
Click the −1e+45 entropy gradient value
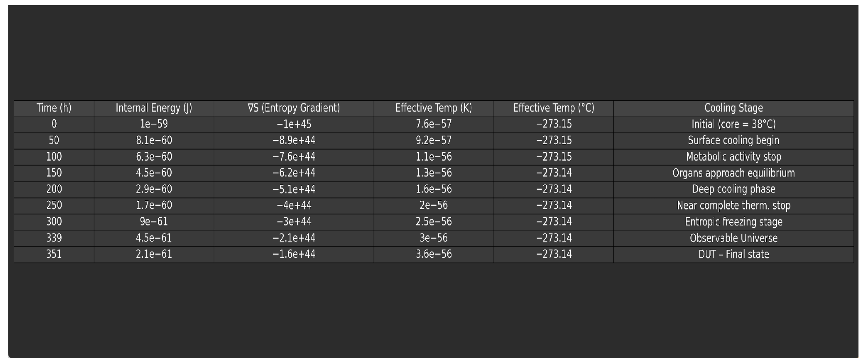click(294, 124)
